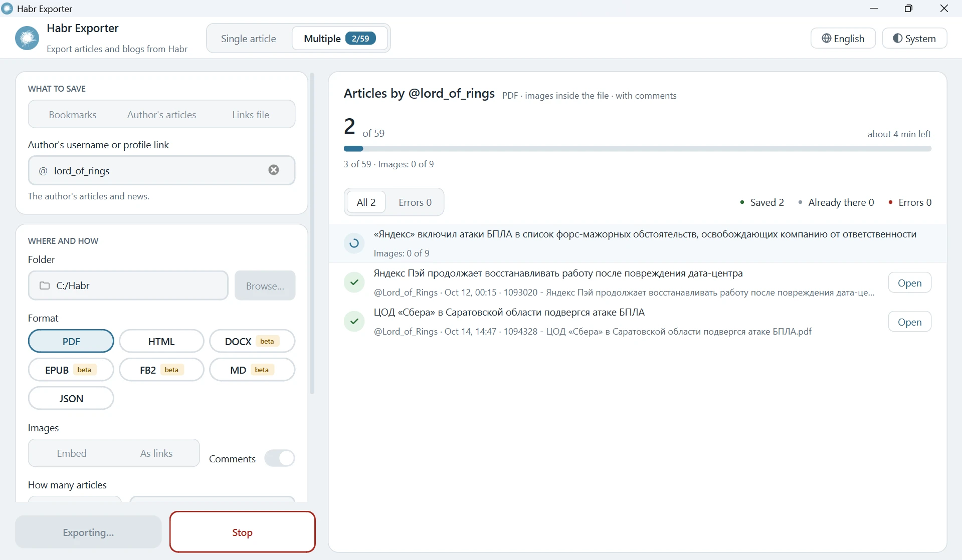Choose the DOCX beta format
The image size is (962, 560).
252,341
